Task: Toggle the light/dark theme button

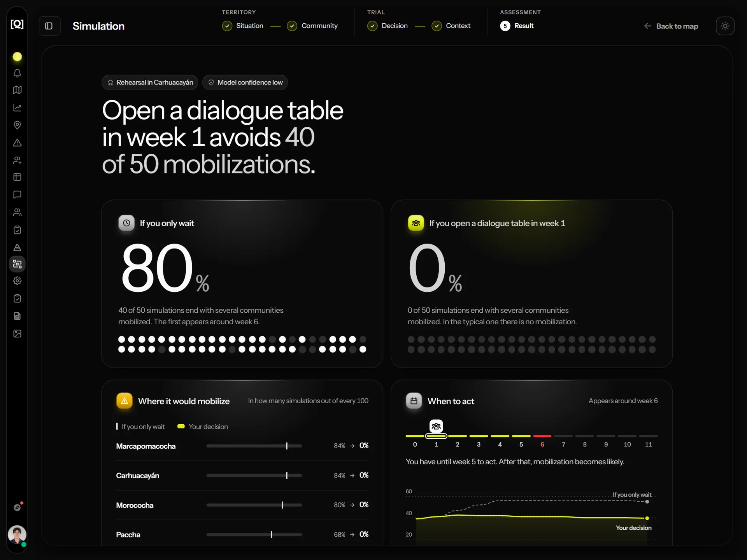Action: tap(725, 26)
